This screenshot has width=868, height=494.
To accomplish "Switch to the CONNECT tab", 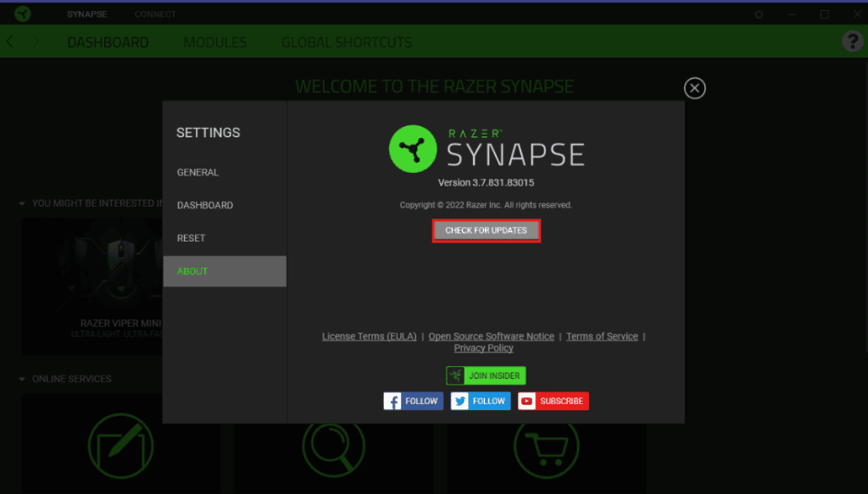I will 154,13.
